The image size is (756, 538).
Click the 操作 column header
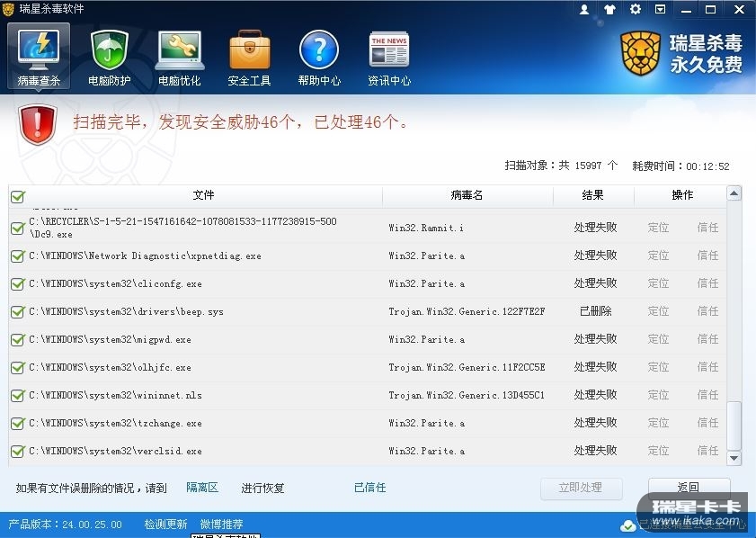682,195
